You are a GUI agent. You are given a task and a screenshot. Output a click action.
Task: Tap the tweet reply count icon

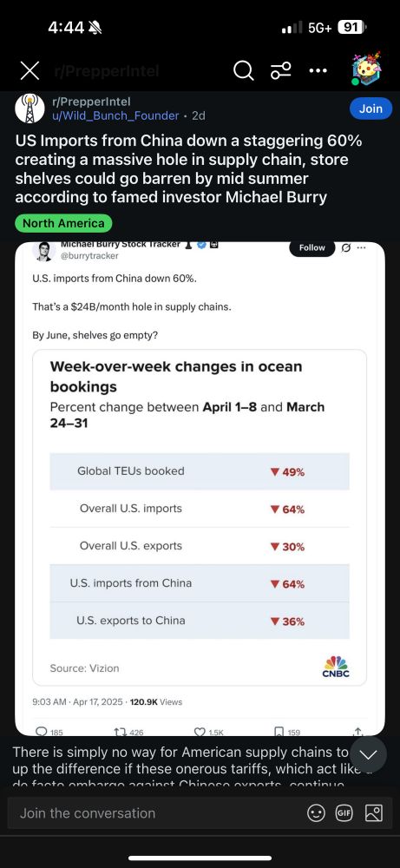tap(42, 731)
